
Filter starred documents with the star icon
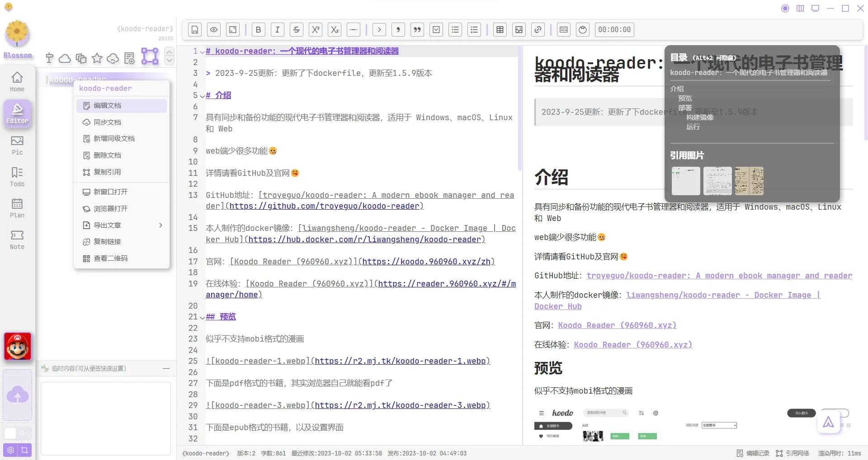[97, 58]
